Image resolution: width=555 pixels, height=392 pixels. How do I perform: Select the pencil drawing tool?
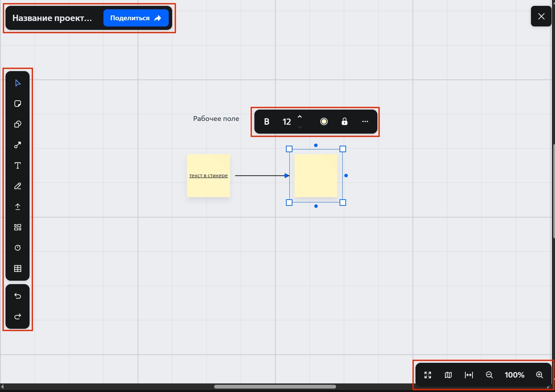click(x=18, y=186)
